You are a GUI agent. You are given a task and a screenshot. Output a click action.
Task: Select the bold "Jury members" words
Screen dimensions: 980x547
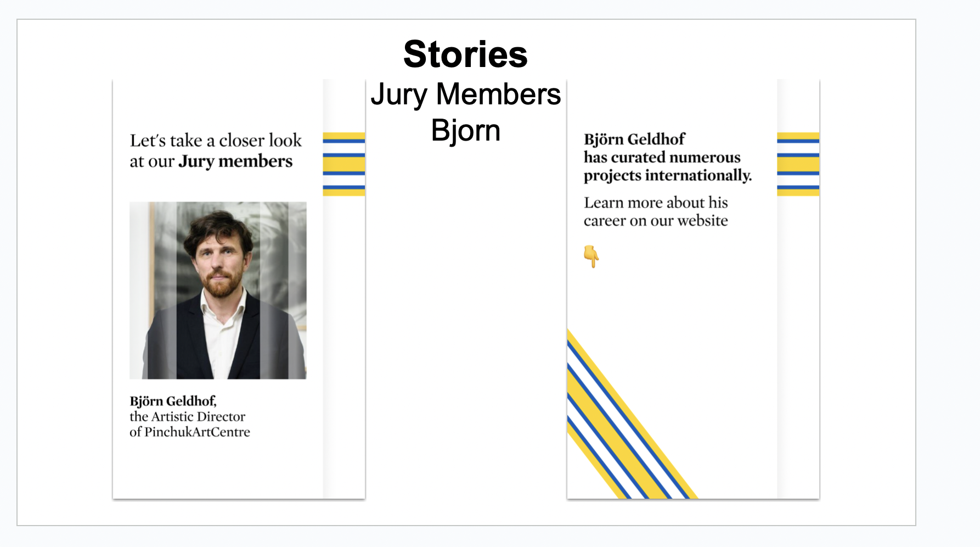coord(235,161)
